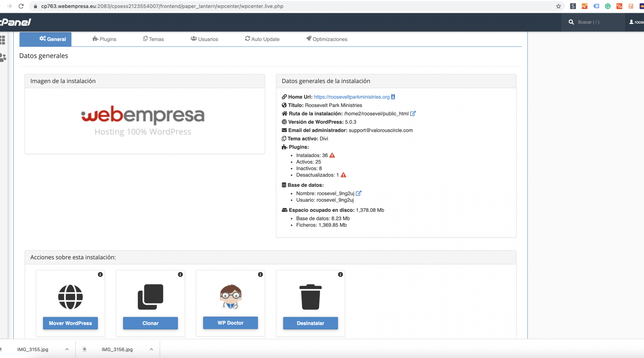Click warning icon next to Desactualizados 1

click(x=343, y=175)
